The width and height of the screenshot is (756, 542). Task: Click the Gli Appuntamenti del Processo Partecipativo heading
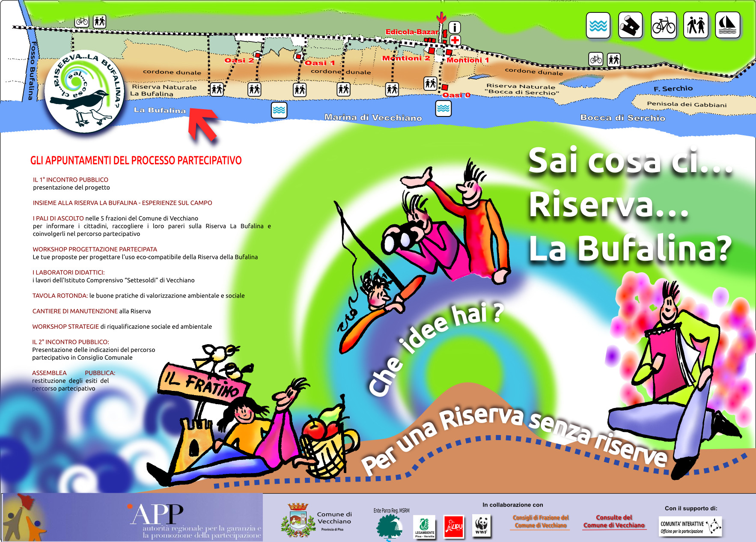[x=136, y=161]
